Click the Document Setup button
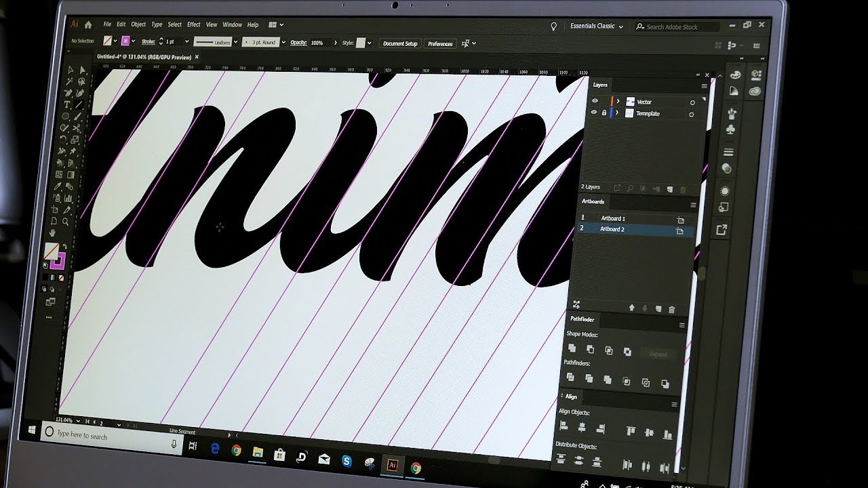 [x=400, y=43]
